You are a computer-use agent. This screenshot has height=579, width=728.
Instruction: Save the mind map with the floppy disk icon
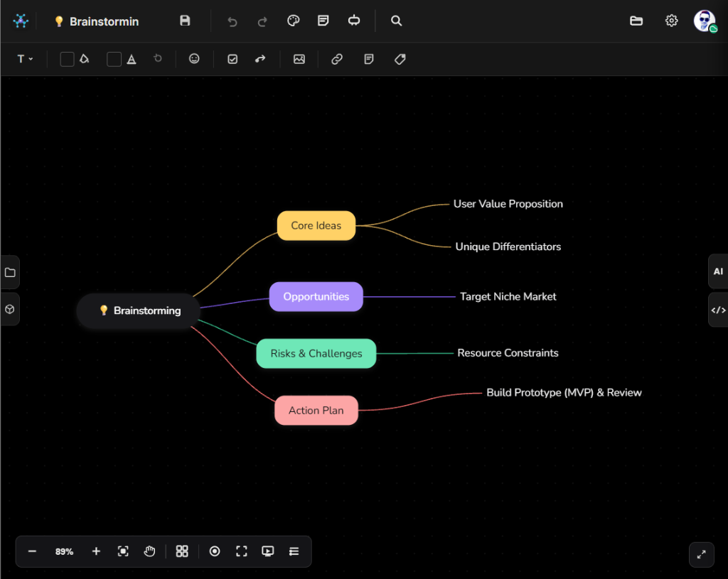[185, 21]
